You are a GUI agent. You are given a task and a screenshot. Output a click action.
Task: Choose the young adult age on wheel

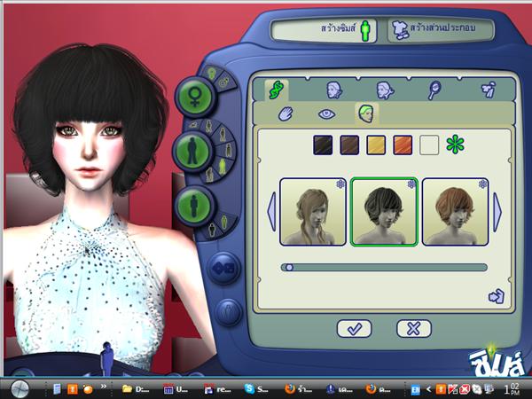(229, 150)
